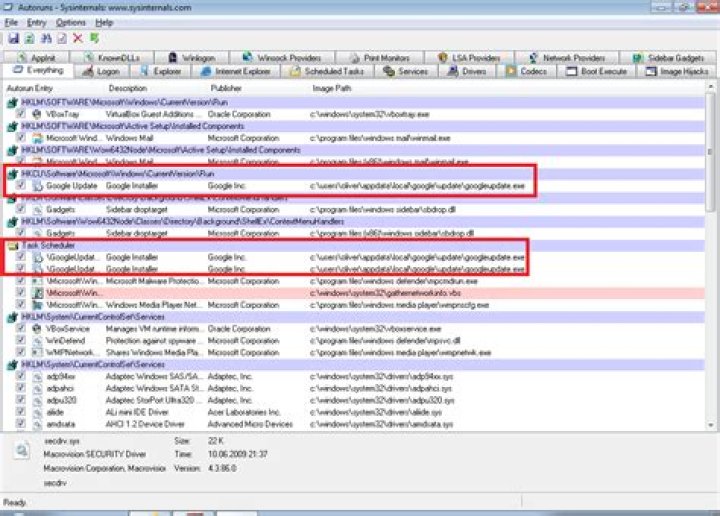The width and height of the screenshot is (720, 516).
Task: Sort by the Publisher column header
Action: point(226,88)
